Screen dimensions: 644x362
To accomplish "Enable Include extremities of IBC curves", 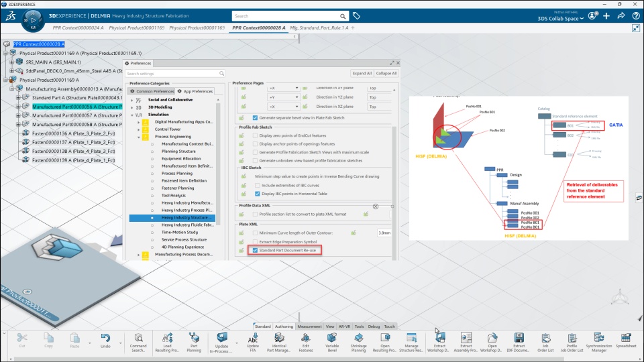I will click(258, 186).
